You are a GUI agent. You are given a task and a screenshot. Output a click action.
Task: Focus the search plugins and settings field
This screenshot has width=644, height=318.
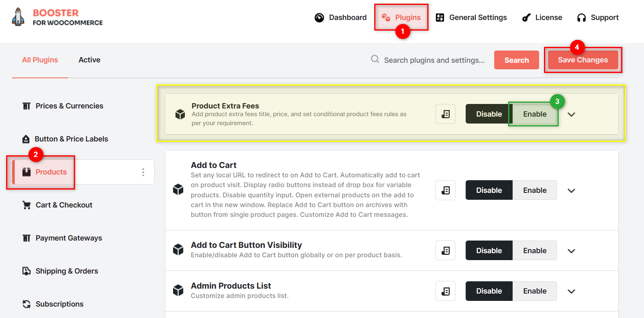[434, 60]
